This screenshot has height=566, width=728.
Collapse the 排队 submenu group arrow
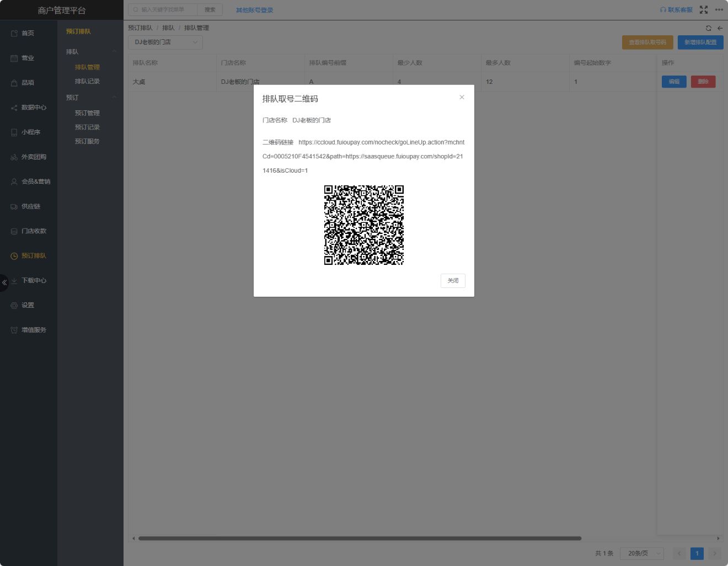[114, 52]
